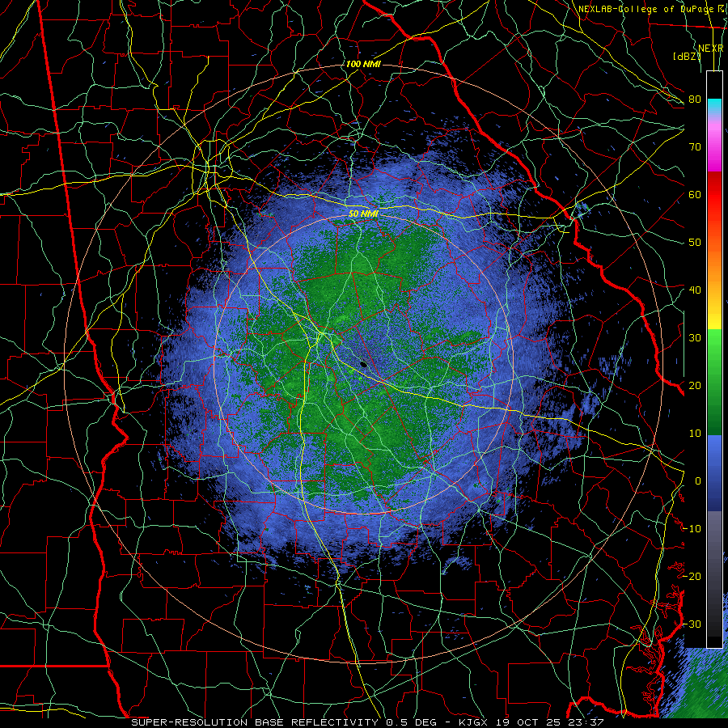Viewport: 728px width, 728px height.
Task: Click the 30 value on the dBZ scale
Action: pos(695,337)
